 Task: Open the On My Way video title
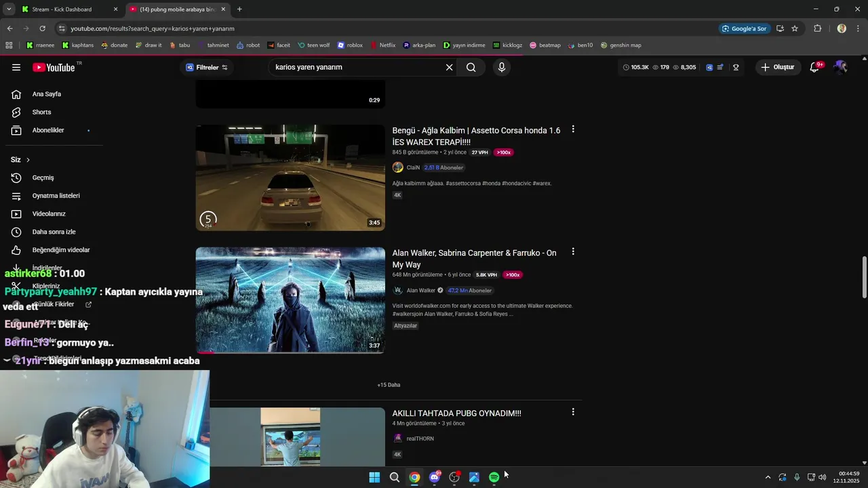tap(474, 259)
